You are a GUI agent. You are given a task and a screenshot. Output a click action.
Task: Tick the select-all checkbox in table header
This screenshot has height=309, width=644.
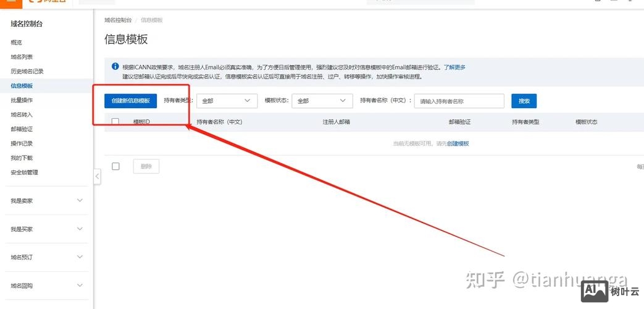tap(115, 122)
